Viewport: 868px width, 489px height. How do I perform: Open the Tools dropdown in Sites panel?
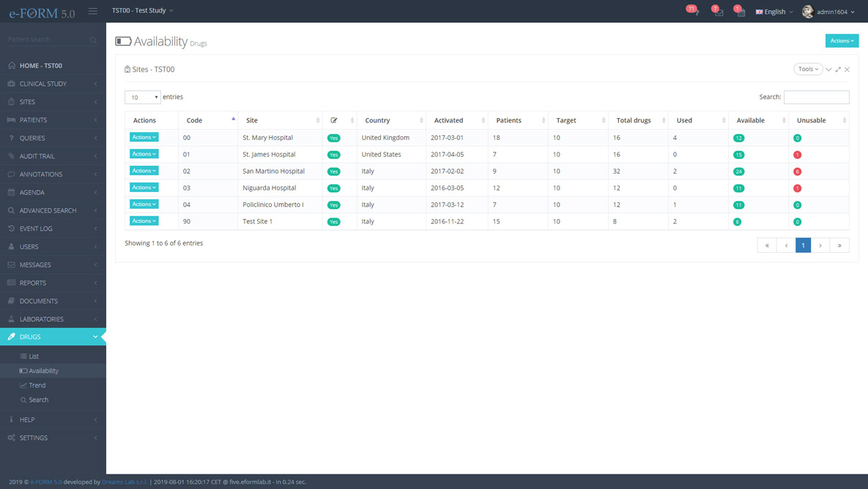pos(808,69)
